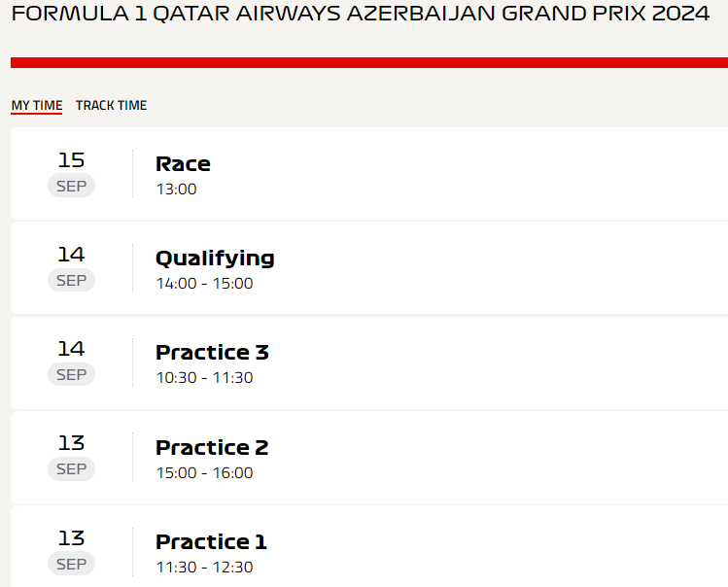Click the SEP badge beside Practice 3
This screenshot has width=728, height=587.
72,374
